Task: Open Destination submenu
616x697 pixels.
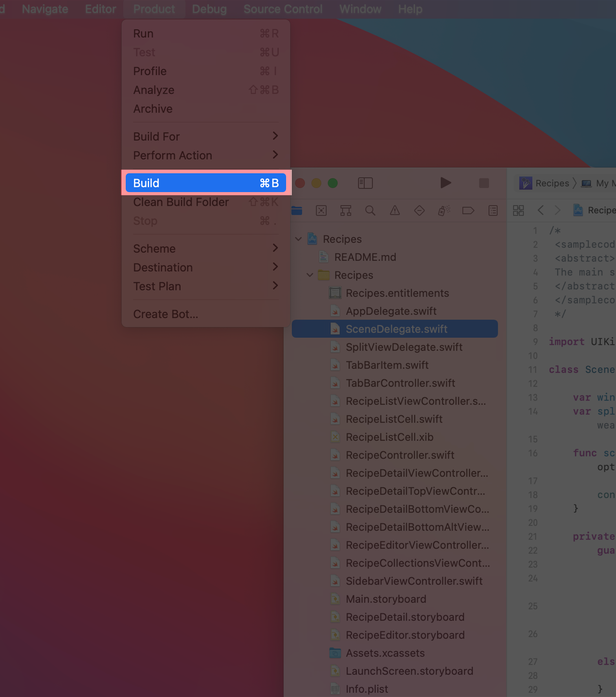Action: tap(206, 267)
